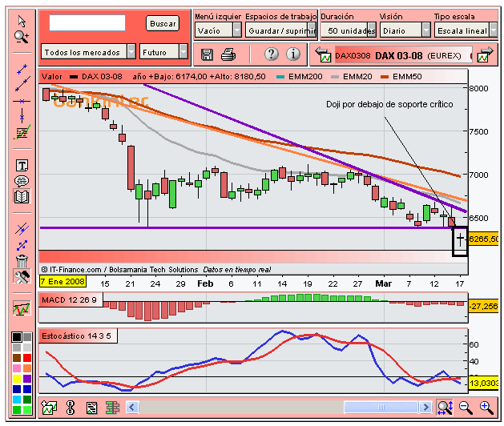The height and width of the screenshot is (426, 504).
Task: Click the horizontal scrollbar thumb
Action: point(381,408)
